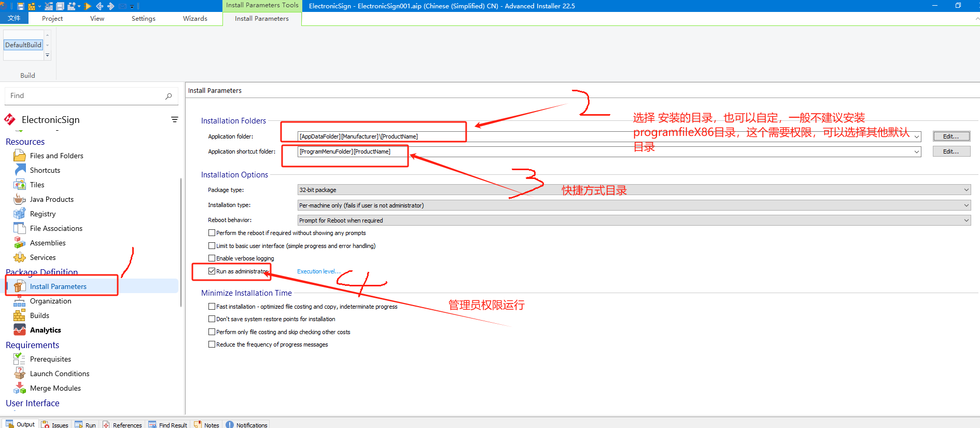Open the Customize Quick Access Toolbar arrow
Image resolution: width=980 pixels, height=428 pixels.
(x=132, y=6)
